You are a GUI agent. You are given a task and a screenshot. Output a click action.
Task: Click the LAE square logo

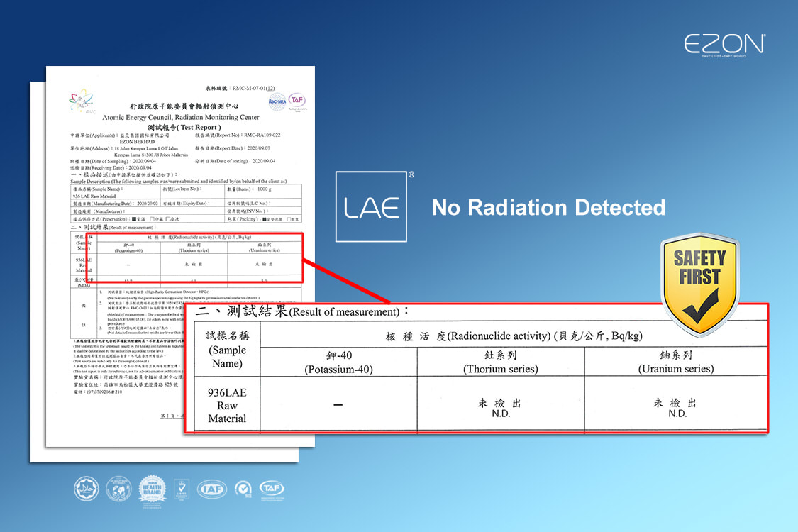(371, 206)
